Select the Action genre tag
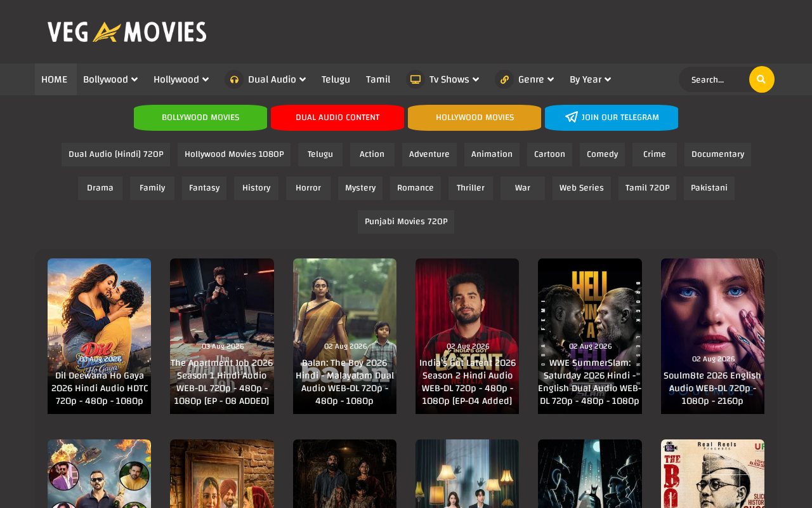The height and width of the screenshot is (508, 812). (x=372, y=154)
